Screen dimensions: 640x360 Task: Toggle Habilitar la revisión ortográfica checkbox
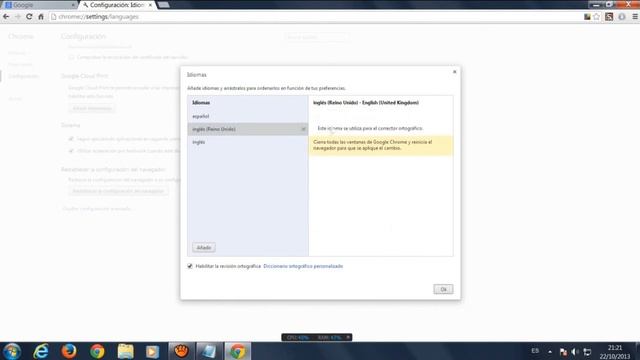tap(190, 266)
